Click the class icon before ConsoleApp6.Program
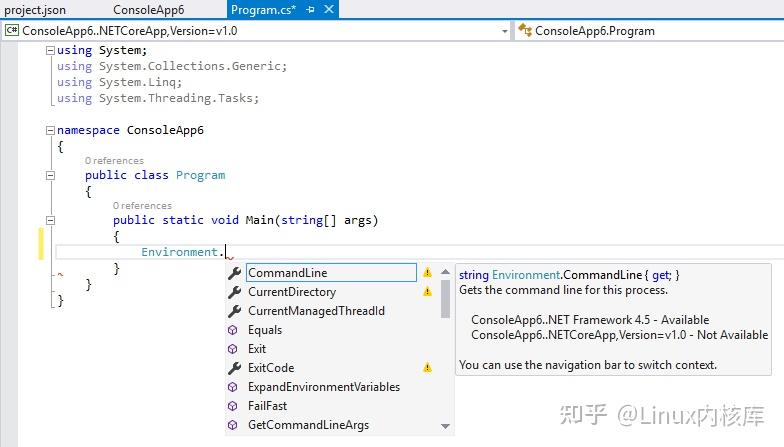 (x=524, y=30)
